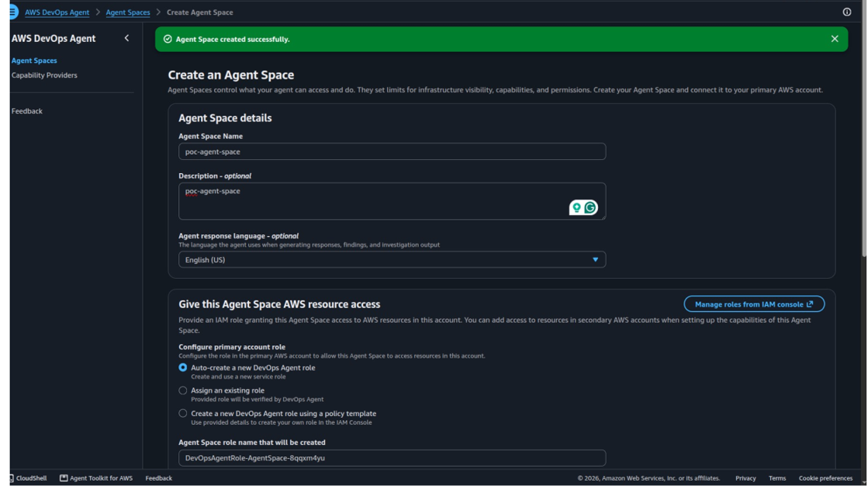The image size is (868, 486).
Task: Open Agent Toolkit for AWS icon
Action: click(64, 477)
